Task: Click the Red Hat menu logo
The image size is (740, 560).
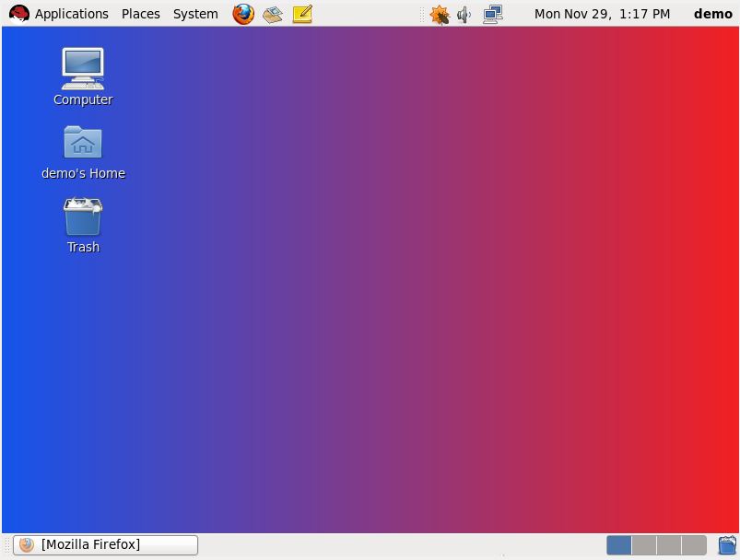Action: [x=18, y=14]
